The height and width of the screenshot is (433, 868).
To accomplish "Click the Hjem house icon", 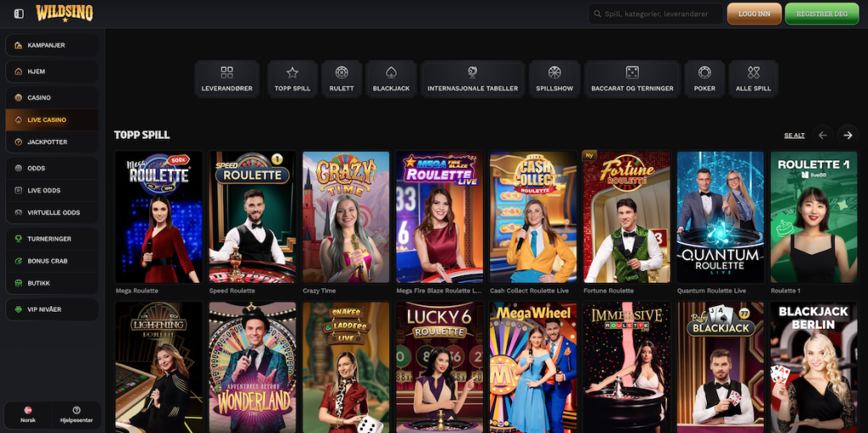I will click(x=19, y=71).
